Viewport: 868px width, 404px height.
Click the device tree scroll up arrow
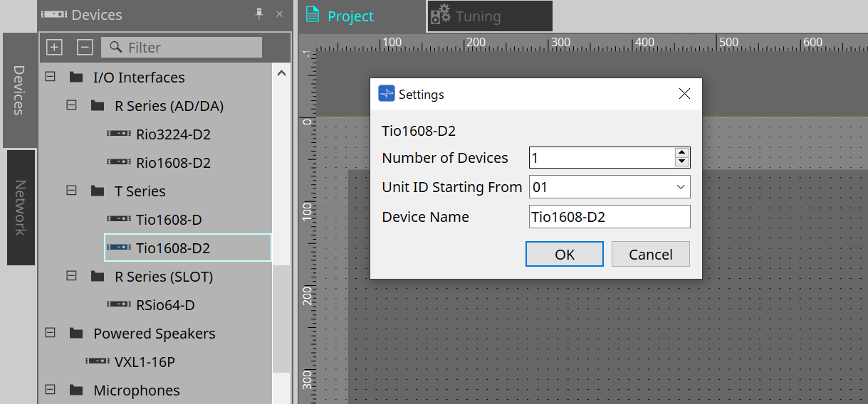click(281, 73)
